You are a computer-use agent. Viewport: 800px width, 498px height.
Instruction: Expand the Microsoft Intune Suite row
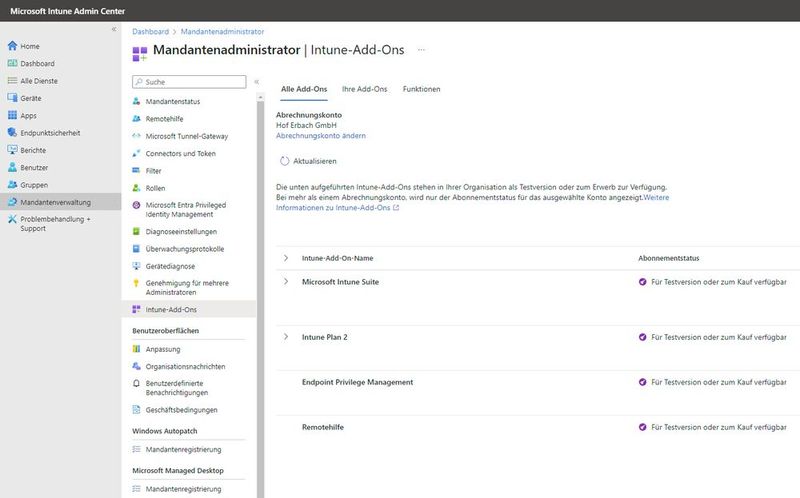click(x=286, y=282)
